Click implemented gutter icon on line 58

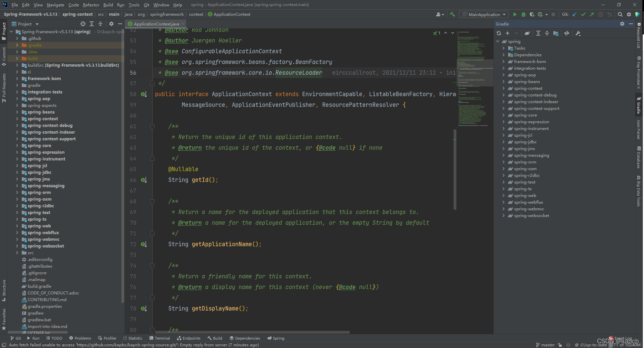pos(144,94)
